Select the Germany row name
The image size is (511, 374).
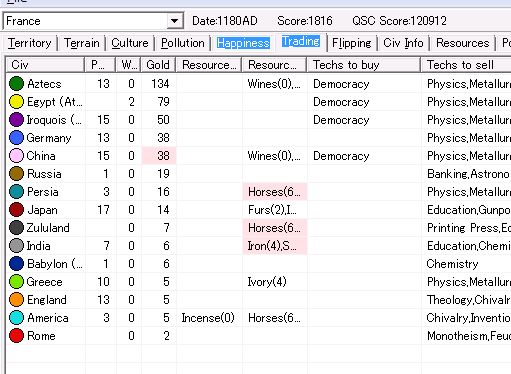49,138
